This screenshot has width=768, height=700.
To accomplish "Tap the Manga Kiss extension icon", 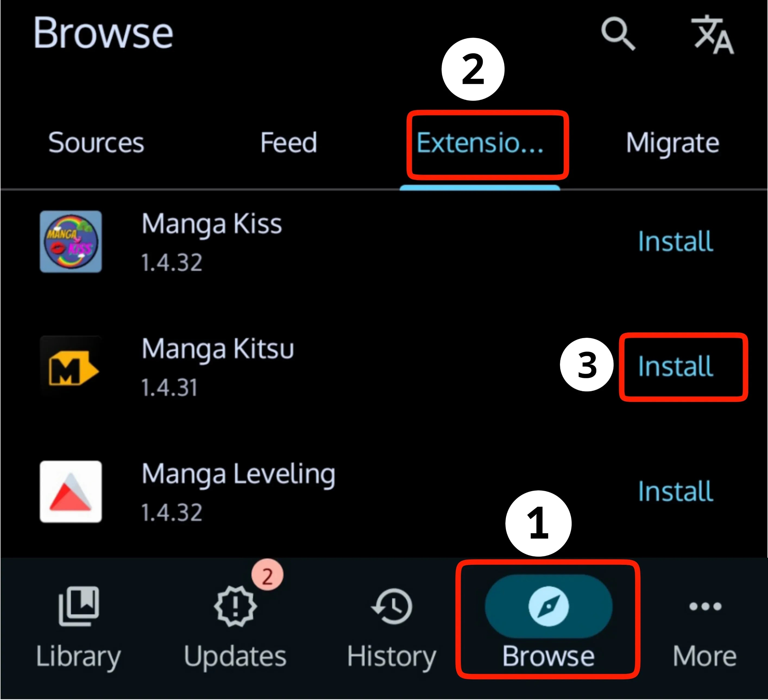I will click(x=71, y=241).
